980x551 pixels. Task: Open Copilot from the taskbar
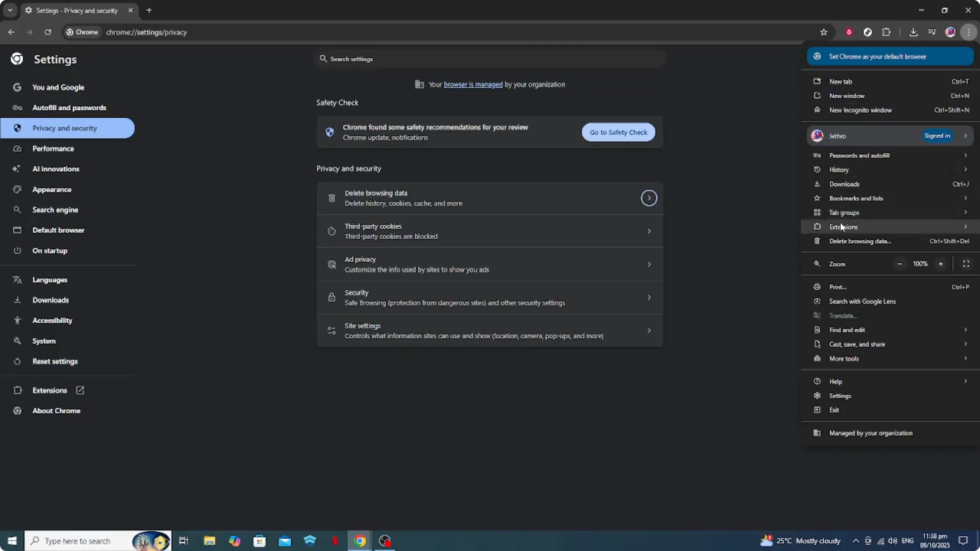click(x=235, y=541)
